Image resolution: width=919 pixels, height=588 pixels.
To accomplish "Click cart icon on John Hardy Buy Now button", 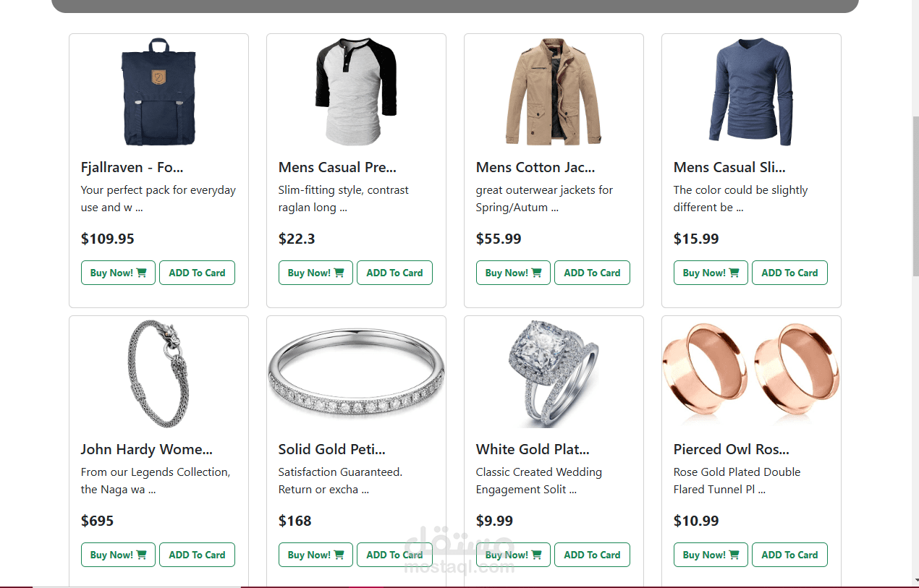I will click(141, 555).
